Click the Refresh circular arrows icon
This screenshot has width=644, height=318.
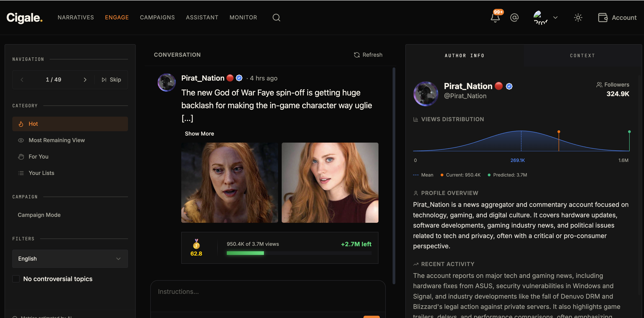tap(357, 55)
